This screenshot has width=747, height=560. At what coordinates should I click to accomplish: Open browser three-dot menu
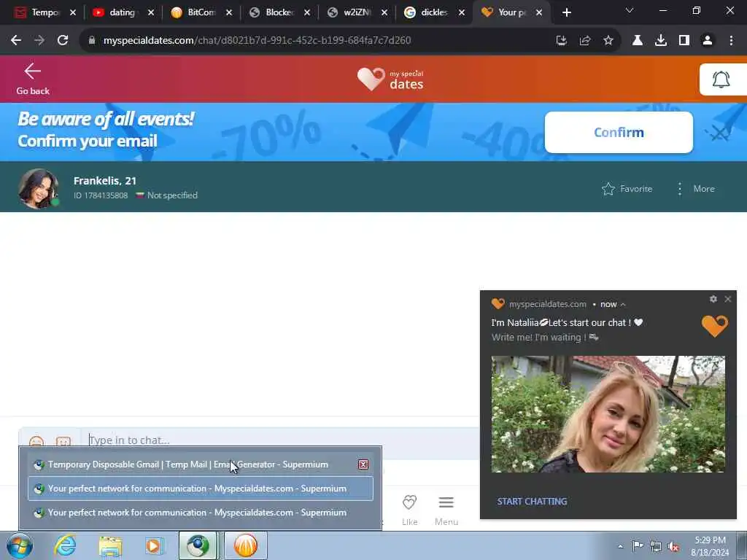click(731, 41)
